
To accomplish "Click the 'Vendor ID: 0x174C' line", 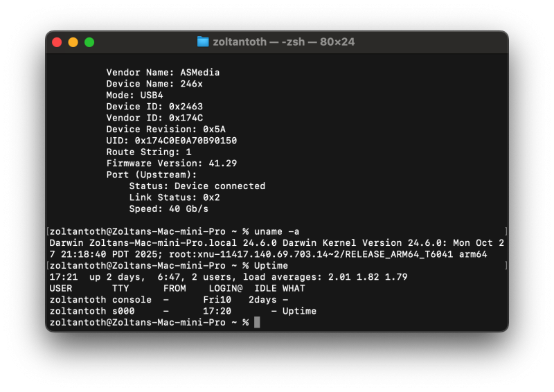I will coord(154,118).
